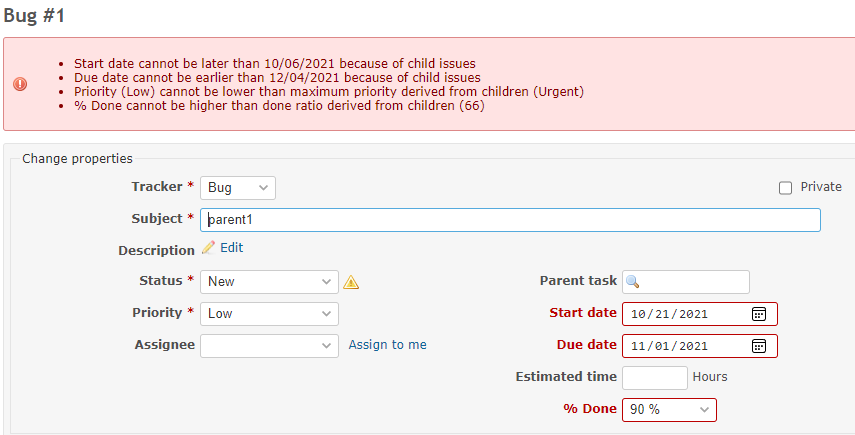
Task: Click the Status warning triangle icon
Action: point(351,282)
